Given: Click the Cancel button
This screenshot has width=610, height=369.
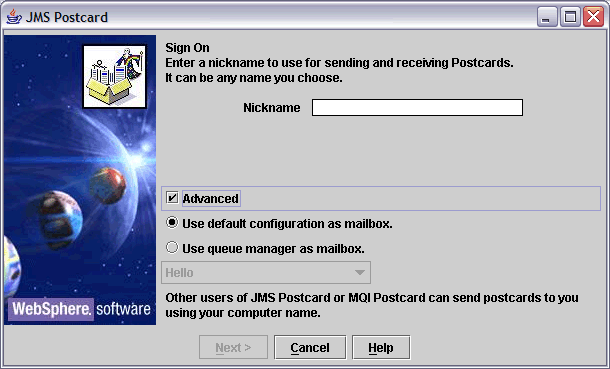Looking at the screenshot, I should (x=310, y=347).
